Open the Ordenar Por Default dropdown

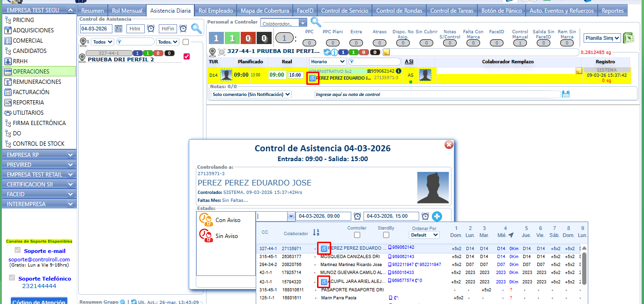[x=424, y=235]
